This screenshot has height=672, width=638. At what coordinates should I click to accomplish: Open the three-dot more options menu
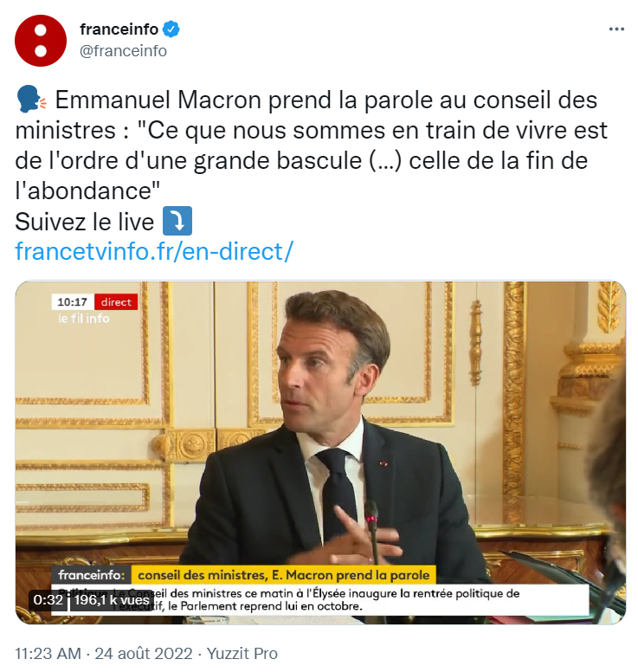coord(616,29)
